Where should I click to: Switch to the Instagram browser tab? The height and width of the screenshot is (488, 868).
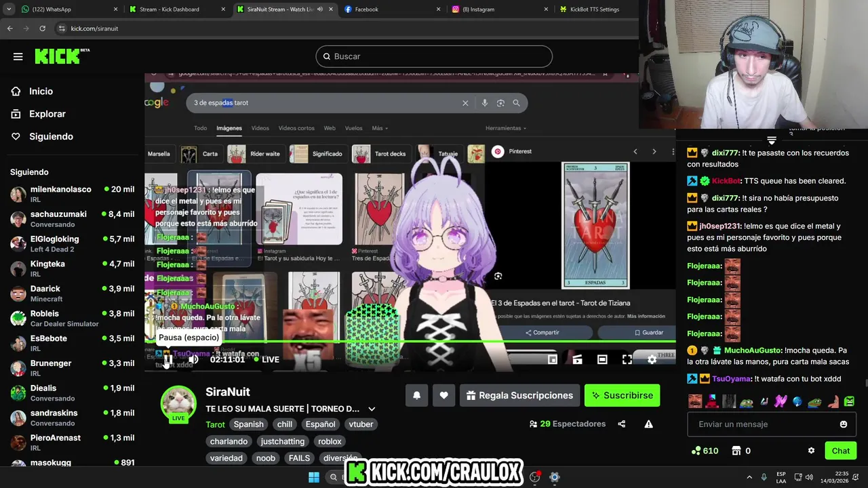(500, 9)
